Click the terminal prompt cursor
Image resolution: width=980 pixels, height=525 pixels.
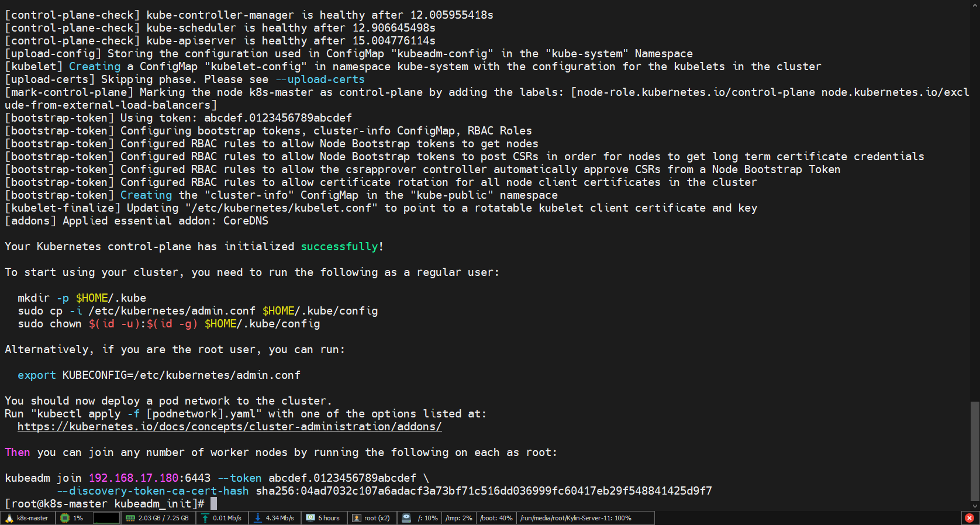point(213,503)
